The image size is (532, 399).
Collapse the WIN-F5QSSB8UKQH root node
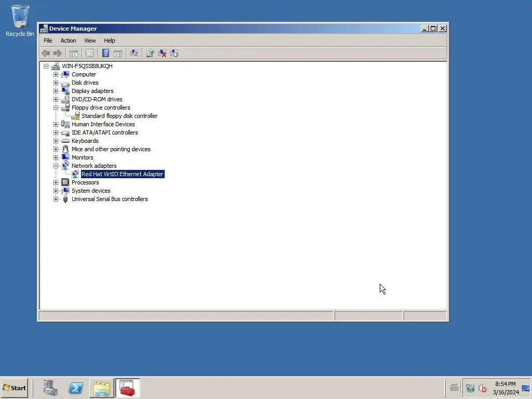tap(46, 66)
